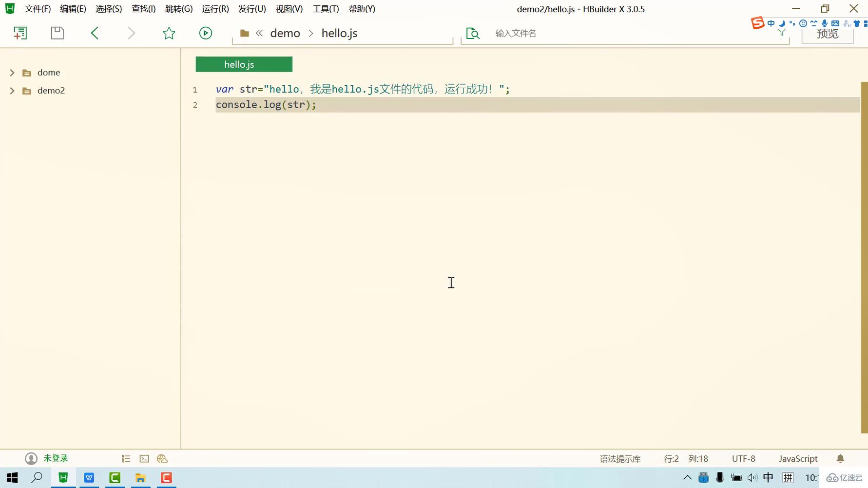Toggle the taskbar 中 IME indicator
Viewport: 868px width, 488px height.
768,478
